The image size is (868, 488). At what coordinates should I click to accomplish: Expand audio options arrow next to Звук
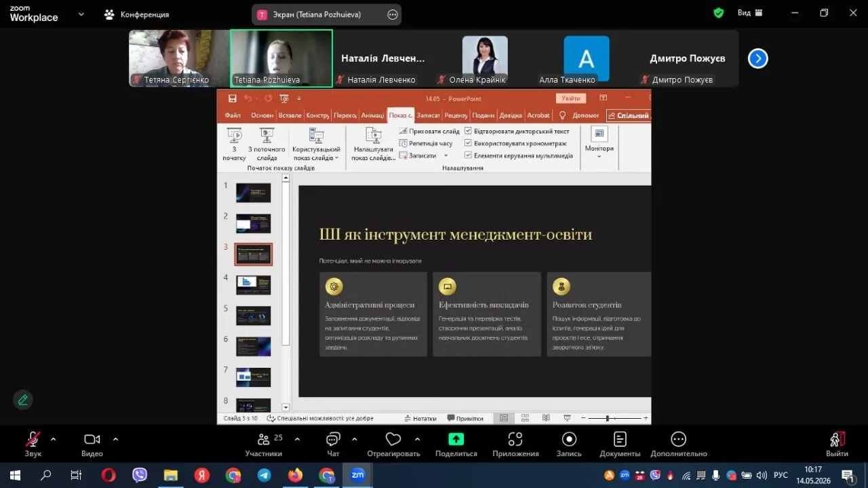tap(54, 439)
